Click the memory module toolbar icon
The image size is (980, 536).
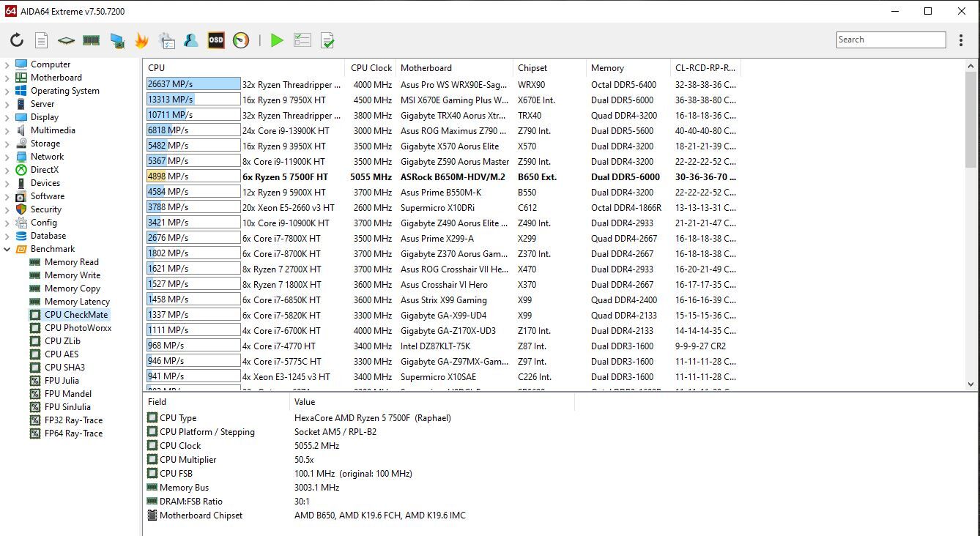(x=91, y=41)
